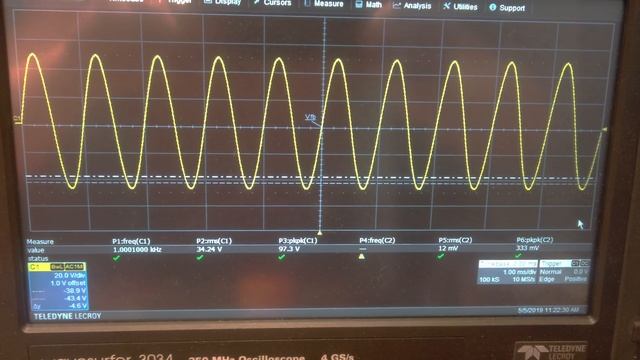Click the 333 mV pkpk value for C2

pyautogui.click(x=527, y=248)
